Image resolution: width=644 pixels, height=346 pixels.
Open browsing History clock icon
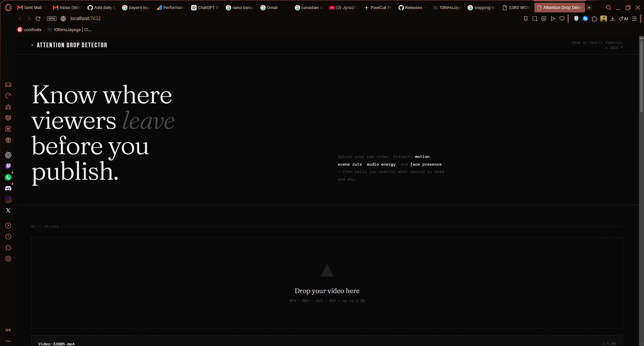8,237
